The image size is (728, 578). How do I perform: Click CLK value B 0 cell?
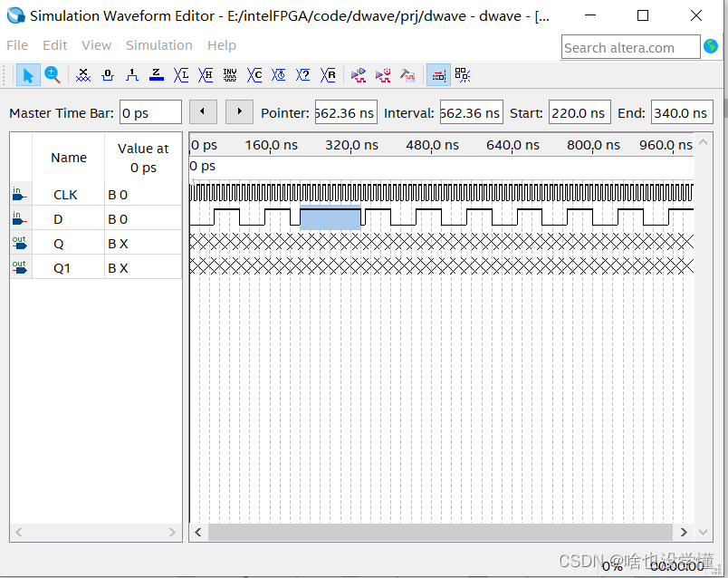(x=143, y=195)
